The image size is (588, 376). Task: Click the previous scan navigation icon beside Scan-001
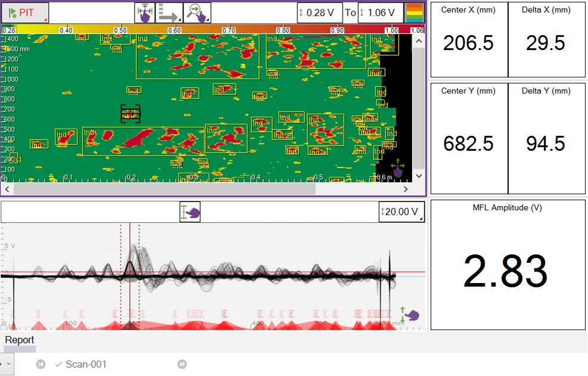[x=41, y=364]
